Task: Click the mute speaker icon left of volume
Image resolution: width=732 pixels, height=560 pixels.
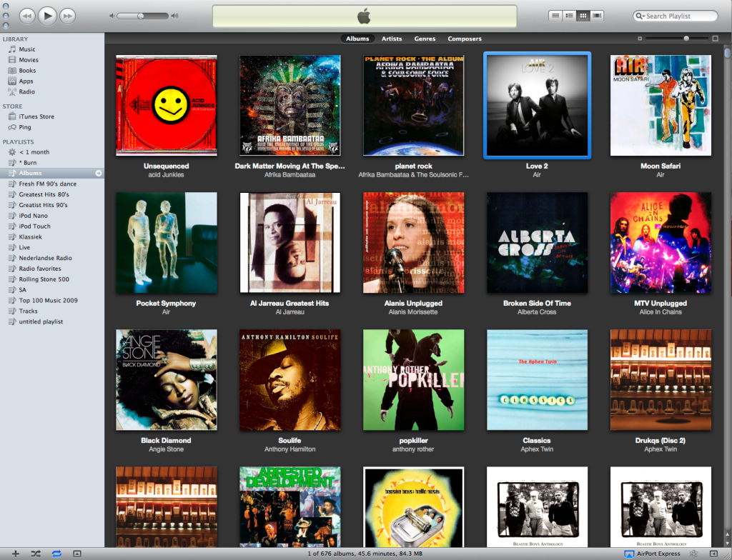Action: (112, 16)
